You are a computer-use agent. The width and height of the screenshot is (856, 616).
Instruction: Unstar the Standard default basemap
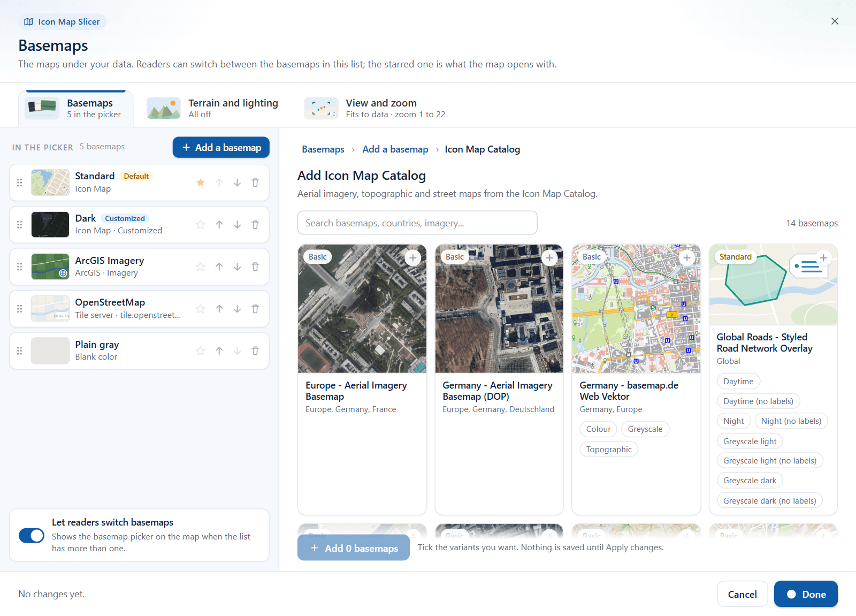point(201,182)
